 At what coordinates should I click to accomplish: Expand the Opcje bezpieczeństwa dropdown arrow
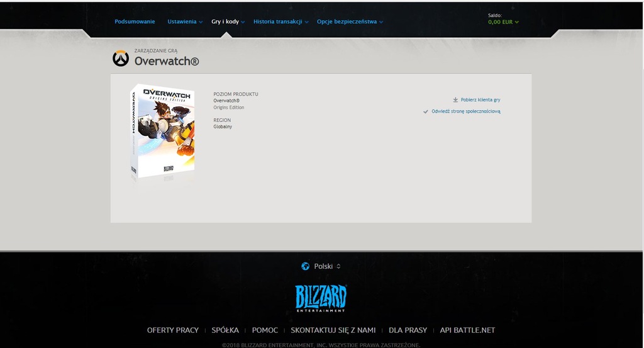coord(381,22)
